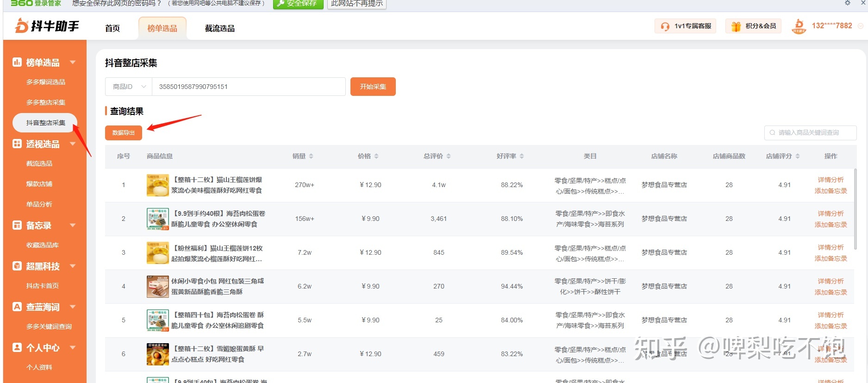Open thumbnail of 猫山王榴莲饼爆浆 product in row 1
This screenshot has height=383, width=868.
(x=158, y=185)
